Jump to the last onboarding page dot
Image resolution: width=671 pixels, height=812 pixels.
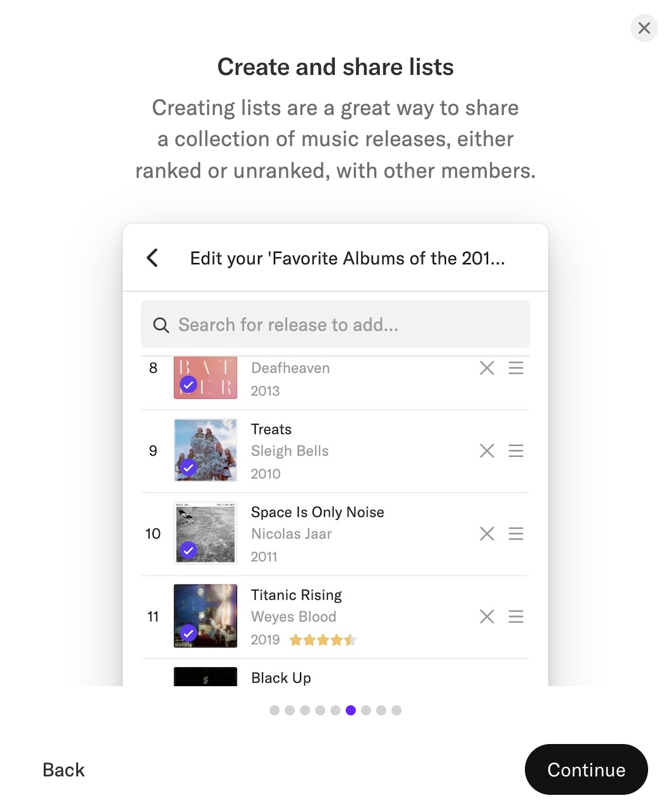point(396,710)
